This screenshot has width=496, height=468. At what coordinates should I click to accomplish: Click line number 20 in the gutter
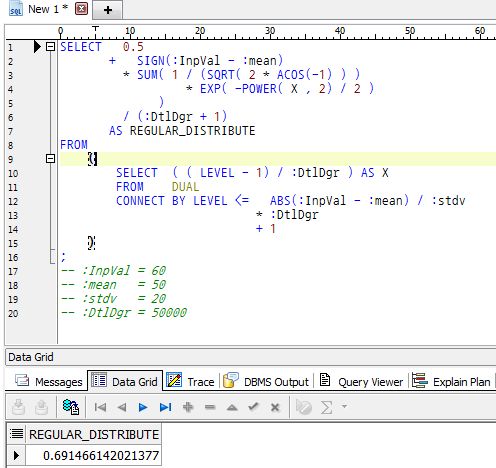coord(13,313)
